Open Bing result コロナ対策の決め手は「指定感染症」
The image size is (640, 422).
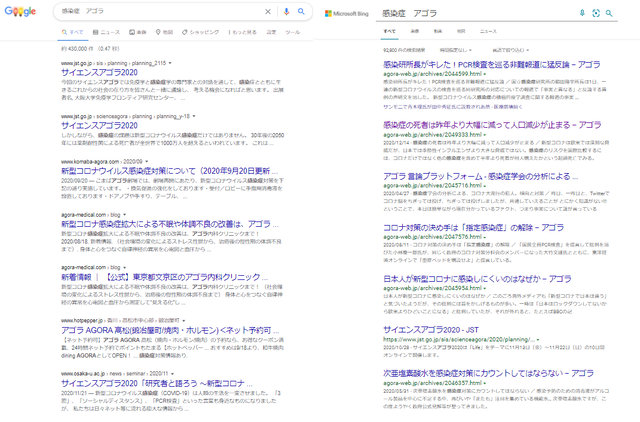pos(473,227)
